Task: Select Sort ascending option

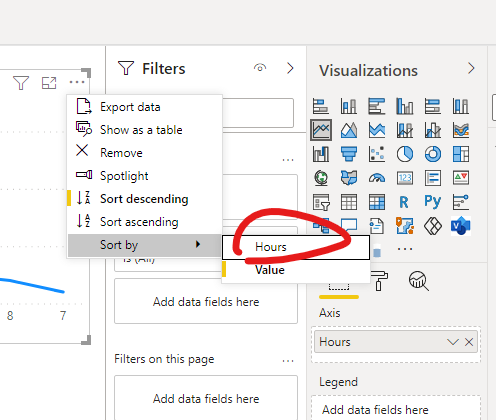Action: click(x=145, y=222)
